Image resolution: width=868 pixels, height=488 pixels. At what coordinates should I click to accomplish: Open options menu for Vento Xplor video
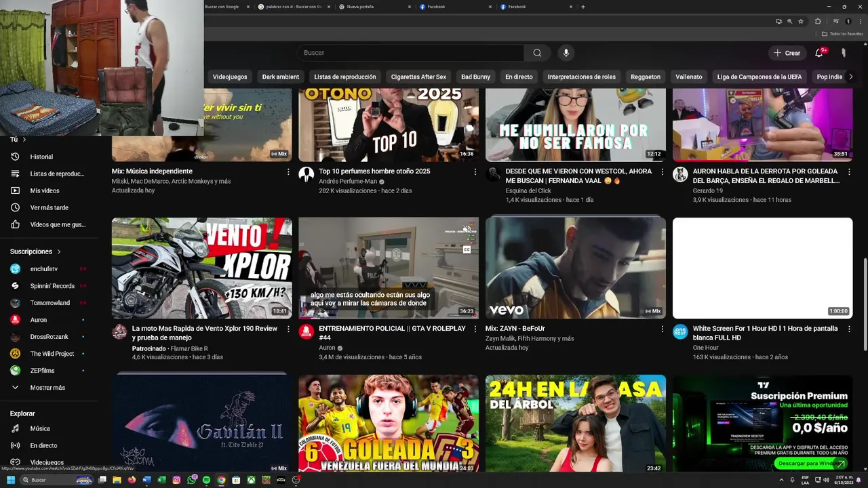pyautogui.click(x=288, y=329)
